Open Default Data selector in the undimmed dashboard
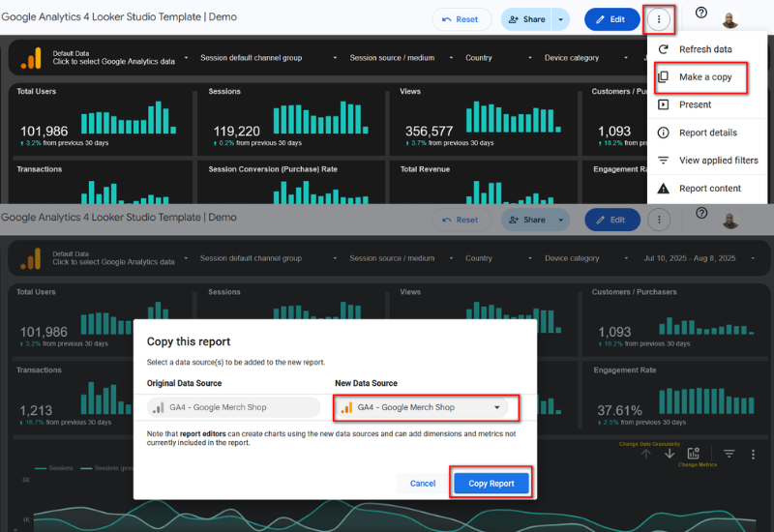774x532 pixels. [x=120, y=58]
